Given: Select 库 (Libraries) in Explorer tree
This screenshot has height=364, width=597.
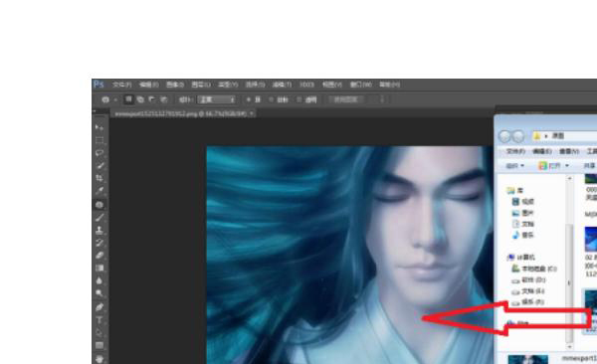Looking at the screenshot, I should (x=514, y=190).
